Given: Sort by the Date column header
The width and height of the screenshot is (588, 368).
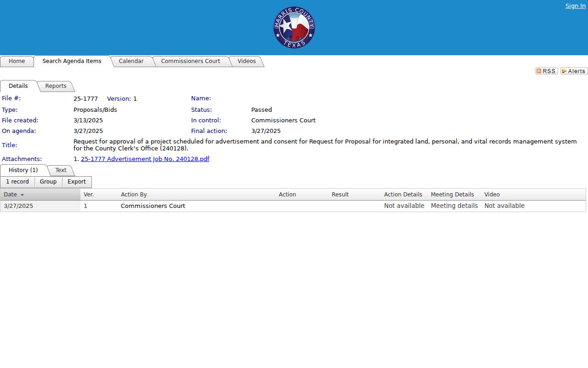Looking at the screenshot, I should pos(10,195).
